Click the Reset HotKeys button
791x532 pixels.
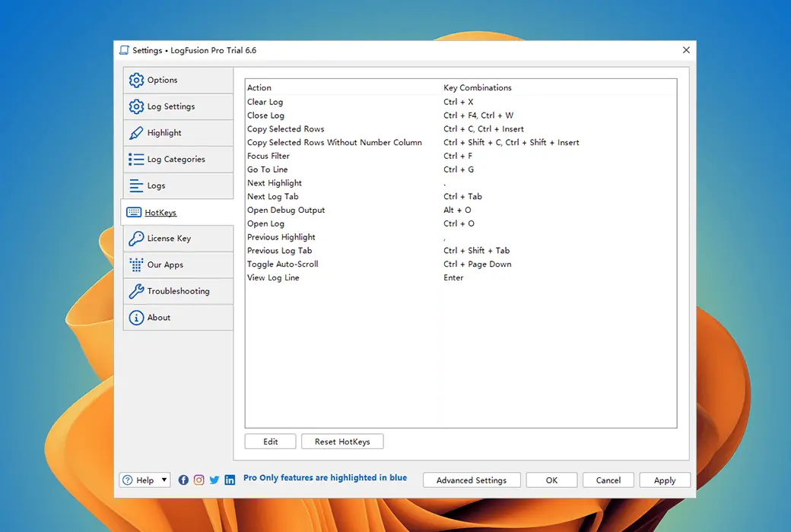coord(342,442)
